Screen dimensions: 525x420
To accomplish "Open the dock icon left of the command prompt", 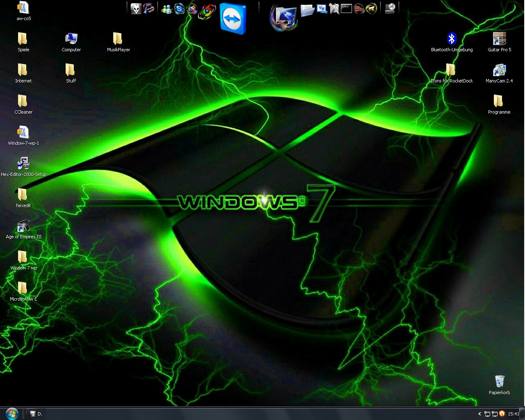I will 334,9.
